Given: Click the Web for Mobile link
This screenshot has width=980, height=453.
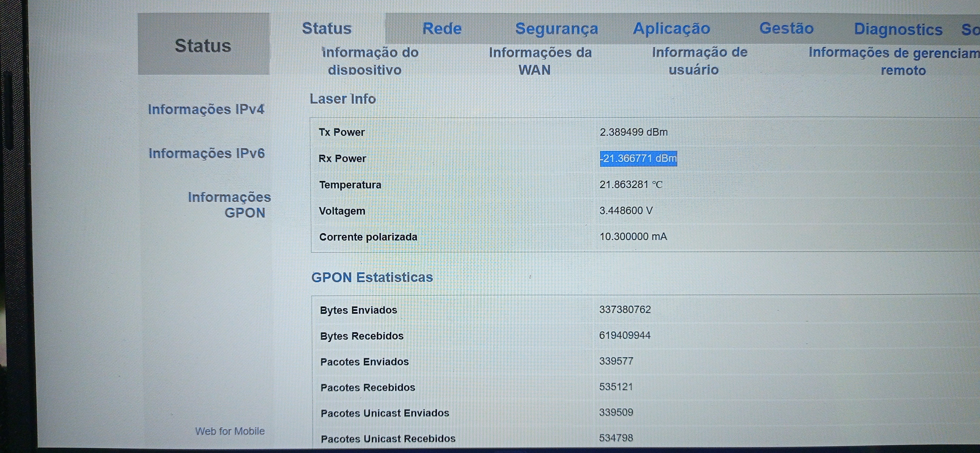Looking at the screenshot, I should [x=230, y=431].
